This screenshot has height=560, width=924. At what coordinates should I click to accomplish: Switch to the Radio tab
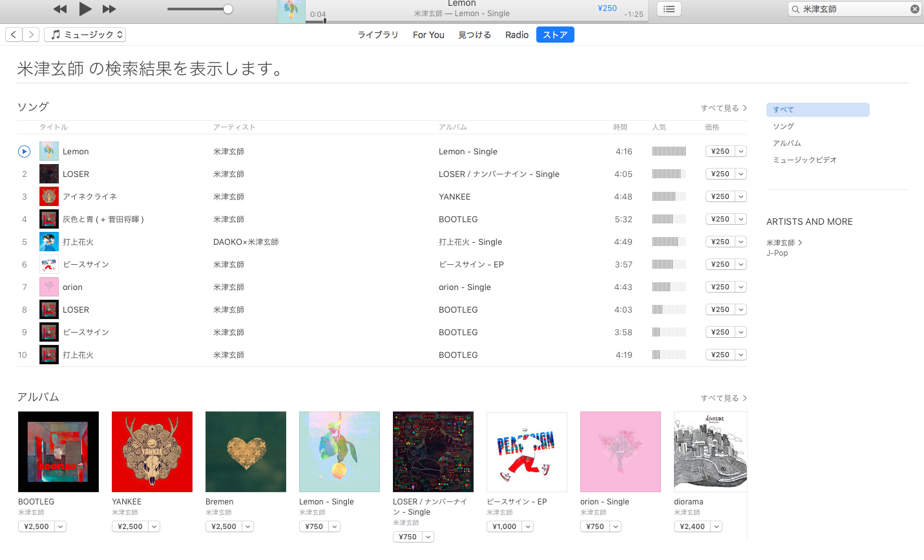click(517, 35)
